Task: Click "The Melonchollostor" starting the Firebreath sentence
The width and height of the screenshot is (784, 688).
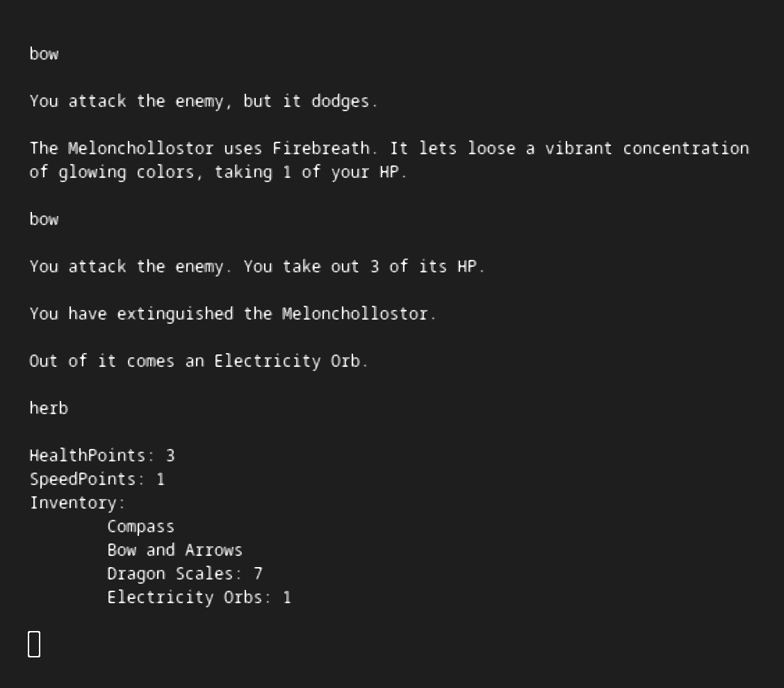Action: [x=121, y=149]
